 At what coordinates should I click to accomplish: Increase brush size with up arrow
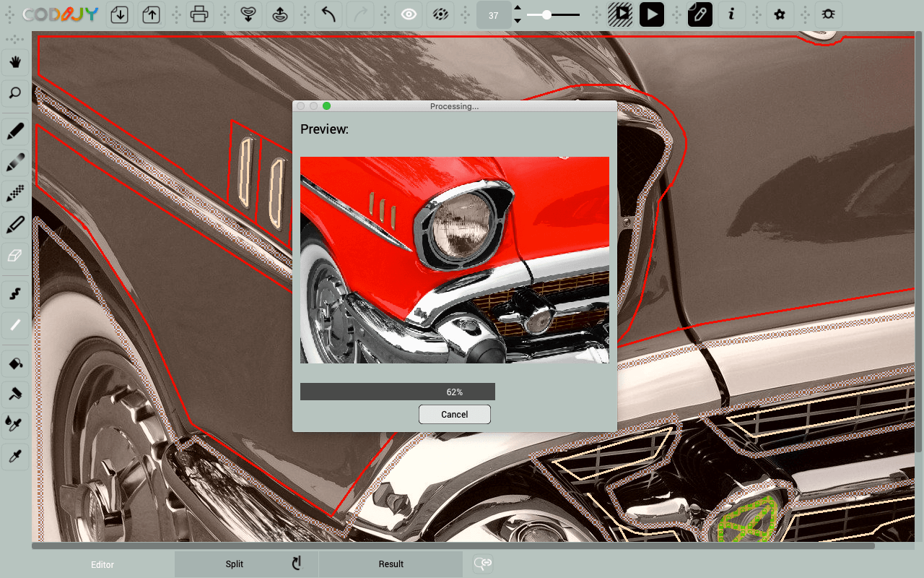pos(518,8)
